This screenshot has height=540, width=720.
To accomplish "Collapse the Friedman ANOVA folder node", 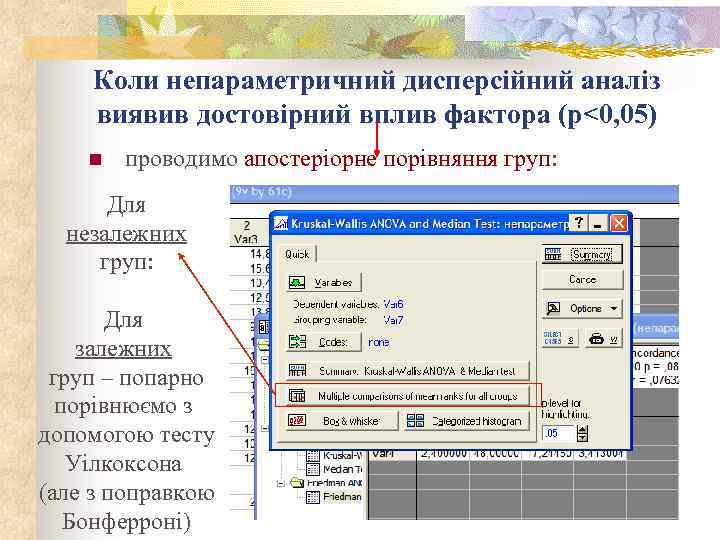I will click(281, 483).
